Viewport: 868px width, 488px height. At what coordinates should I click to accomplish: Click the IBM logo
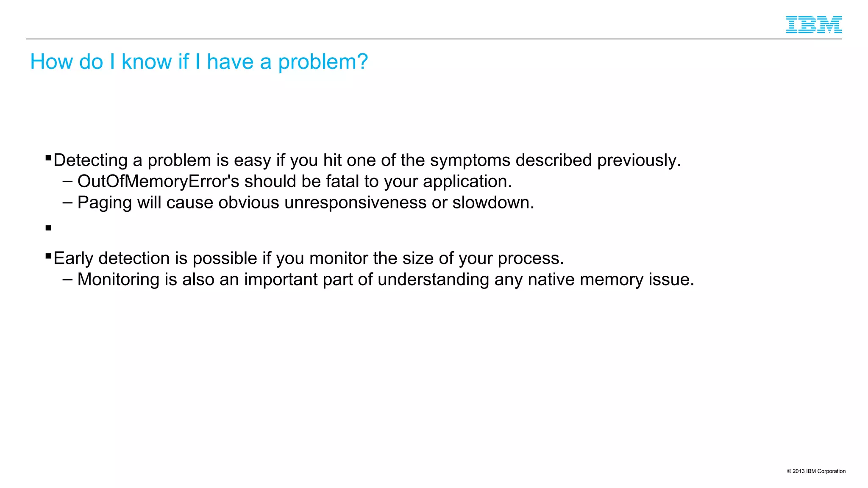pos(814,25)
